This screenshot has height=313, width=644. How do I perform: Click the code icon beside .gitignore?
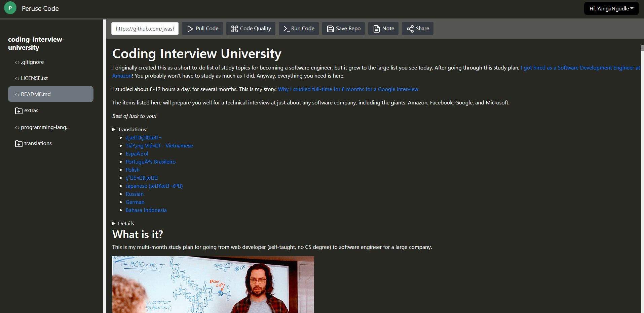(x=17, y=62)
